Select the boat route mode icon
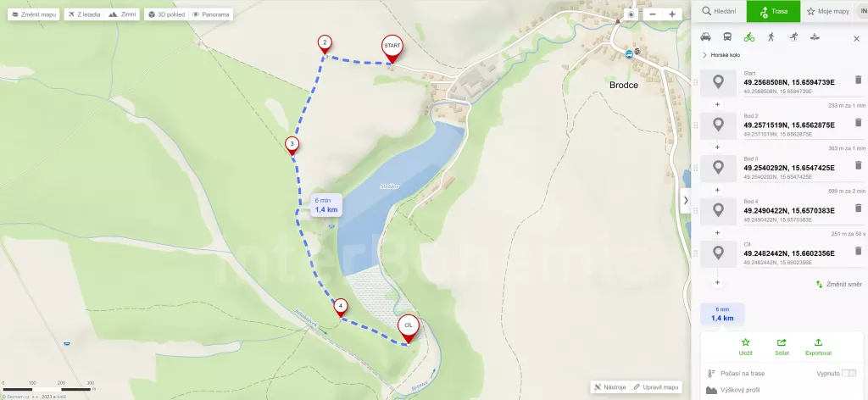The width and height of the screenshot is (868, 400). coord(815,37)
